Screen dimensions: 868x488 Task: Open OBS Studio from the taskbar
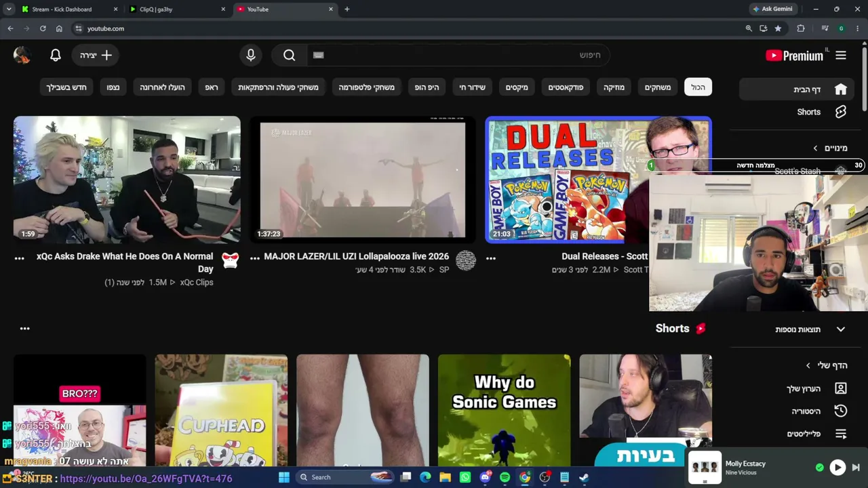[x=545, y=477]
